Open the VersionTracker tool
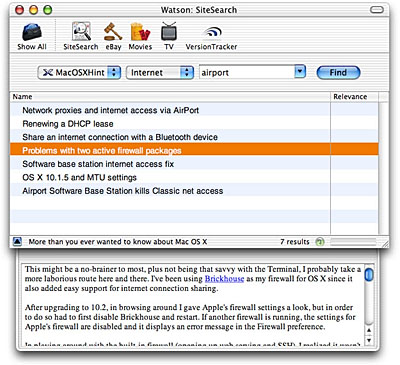The width and height of the screenshot is (400, 365). [x=211, y=36]
